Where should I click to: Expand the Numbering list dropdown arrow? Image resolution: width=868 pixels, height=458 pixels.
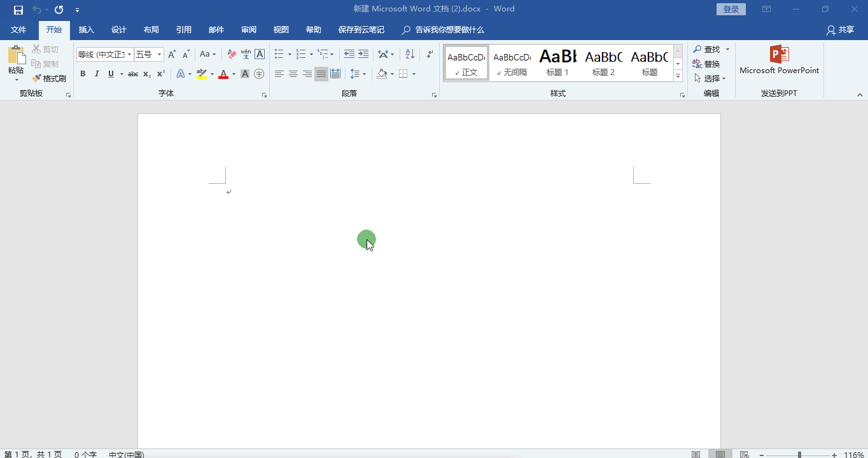tap(311, 55)
